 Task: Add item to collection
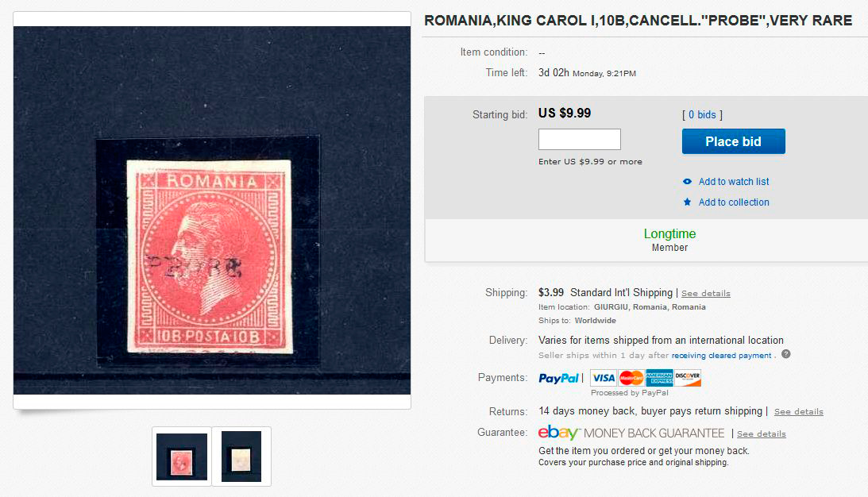coord(734,202)
